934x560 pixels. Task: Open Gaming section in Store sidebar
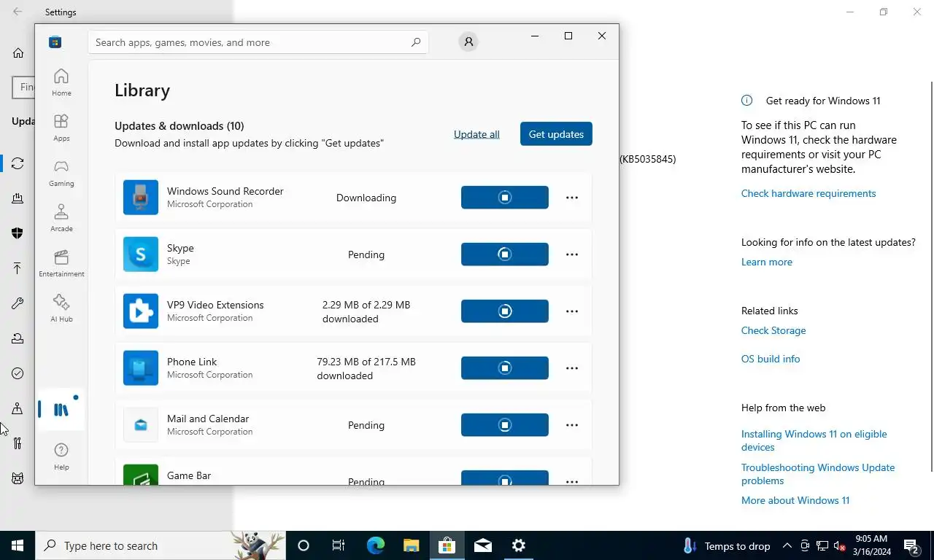click(61, 173)
